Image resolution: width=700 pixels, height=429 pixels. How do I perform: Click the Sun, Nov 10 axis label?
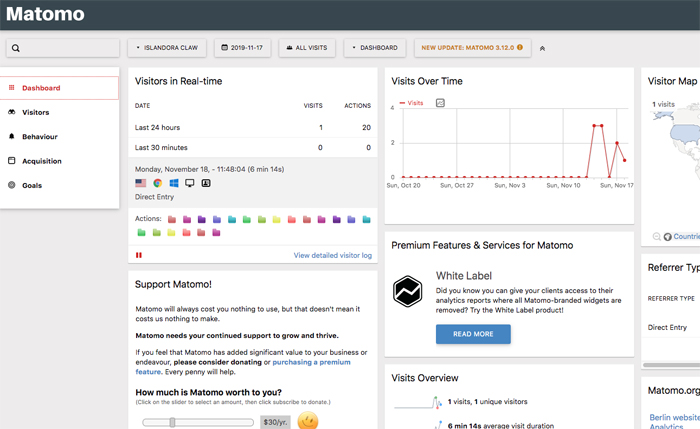[x=563, y=185]
